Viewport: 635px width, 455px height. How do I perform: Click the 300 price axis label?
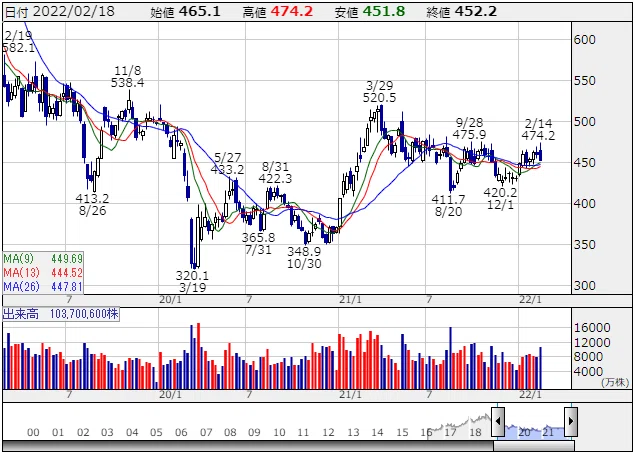click(x=585, y=286)
